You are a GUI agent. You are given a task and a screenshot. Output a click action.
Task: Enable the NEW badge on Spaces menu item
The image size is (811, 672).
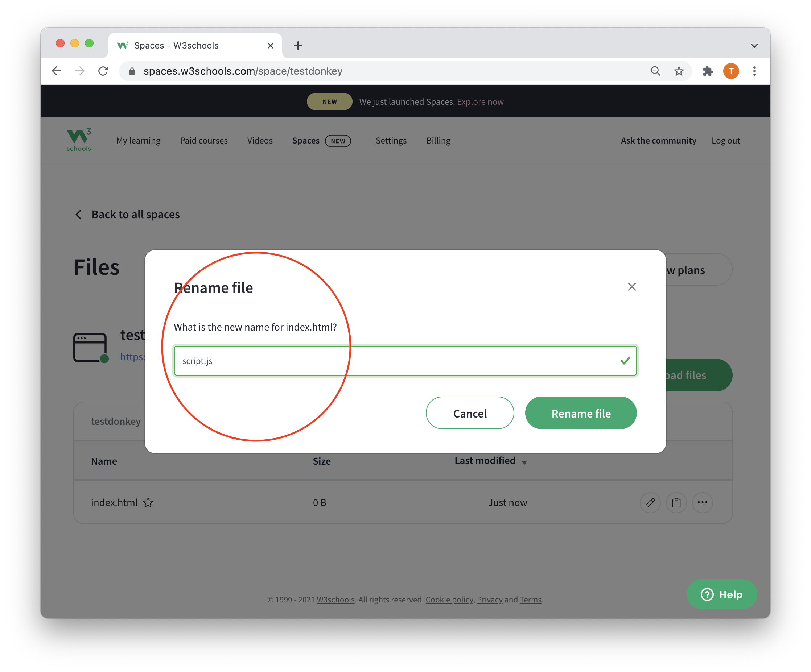coord(339,141)
